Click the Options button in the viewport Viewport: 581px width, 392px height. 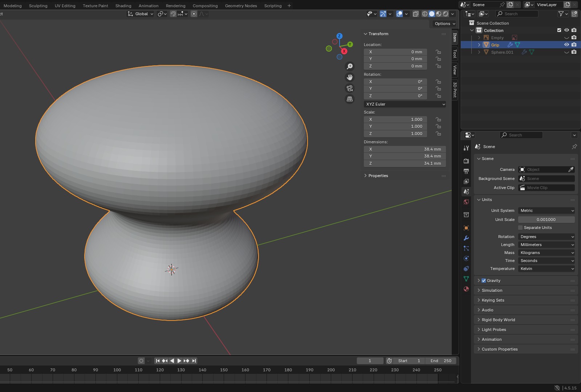[x=445, y=24]
